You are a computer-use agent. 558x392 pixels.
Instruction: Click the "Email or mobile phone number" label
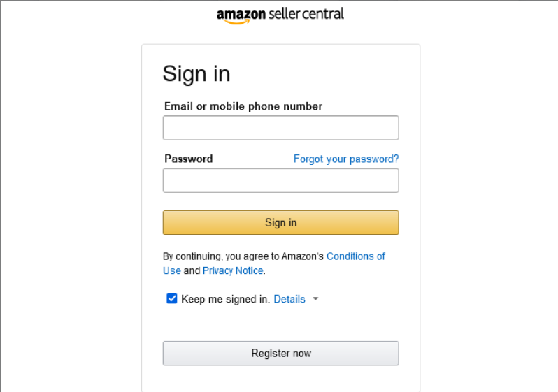pos(243,106)
